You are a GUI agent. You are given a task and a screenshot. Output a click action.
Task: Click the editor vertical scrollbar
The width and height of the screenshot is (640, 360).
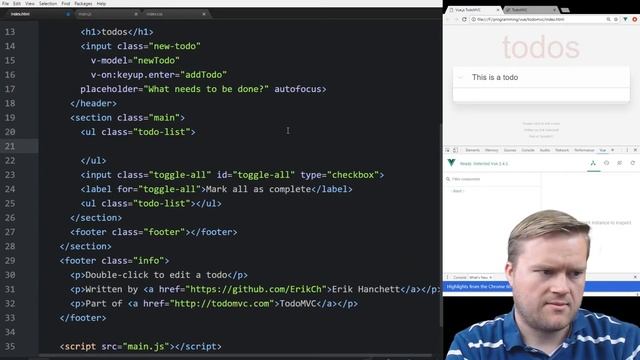tap(441, 224)
